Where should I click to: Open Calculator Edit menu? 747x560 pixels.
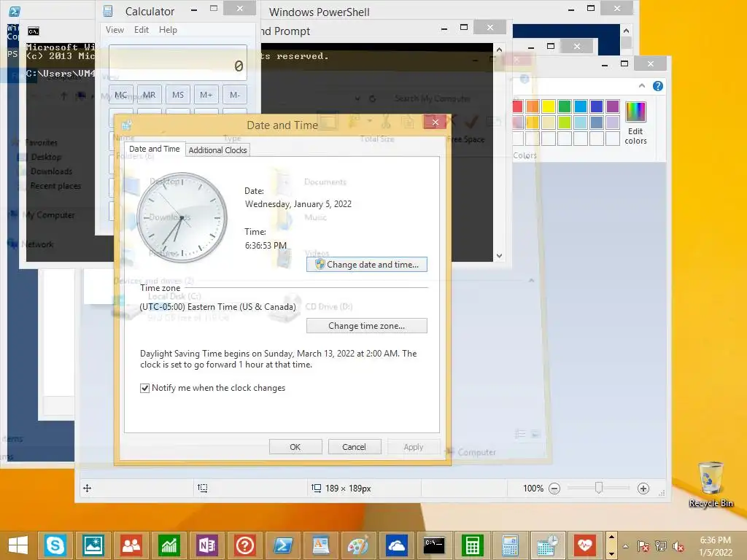pyautogui.click(x=142, y=30)
